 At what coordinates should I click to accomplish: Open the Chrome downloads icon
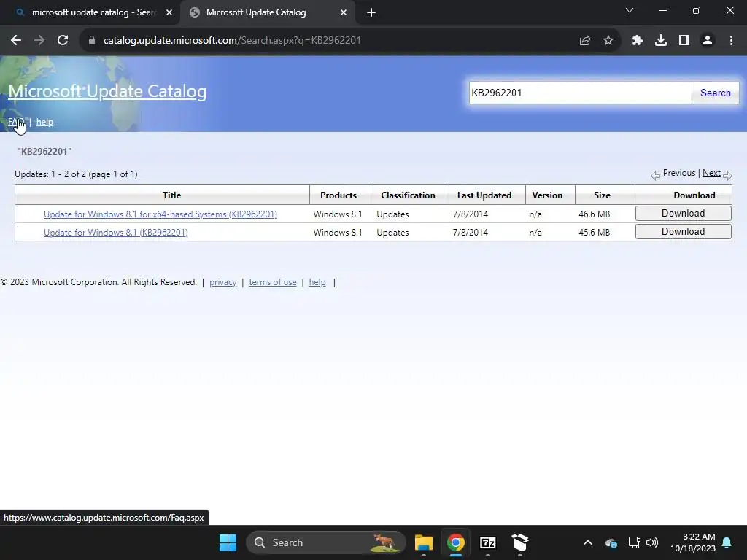[x=661, y=41]
